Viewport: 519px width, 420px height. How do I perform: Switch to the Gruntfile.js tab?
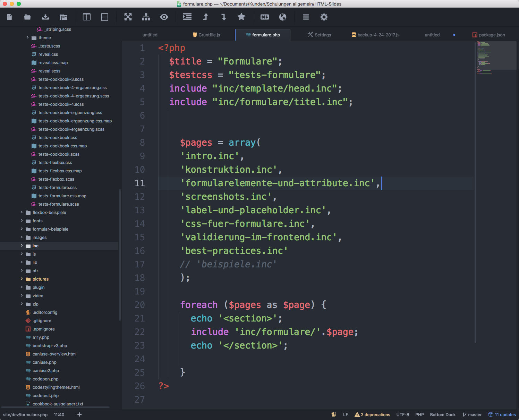[206, 35]
